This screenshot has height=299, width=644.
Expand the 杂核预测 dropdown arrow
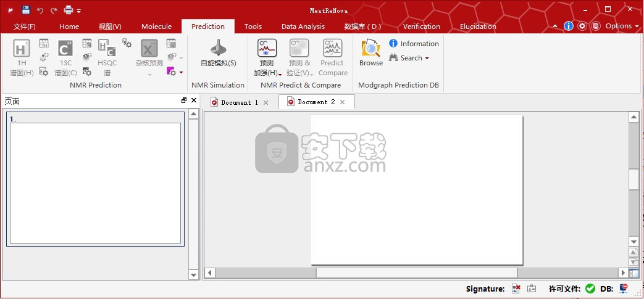click(x=149, y=75)
